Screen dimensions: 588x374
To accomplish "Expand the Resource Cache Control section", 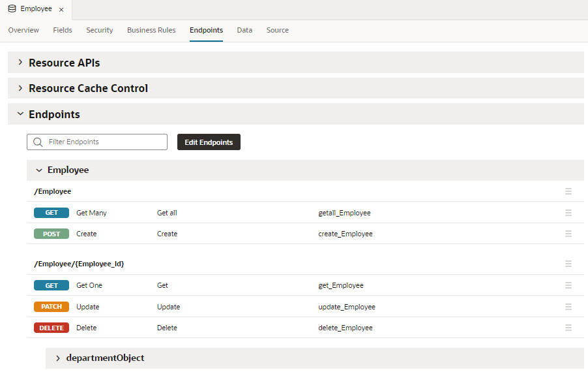I will click(x=21, y=88).
